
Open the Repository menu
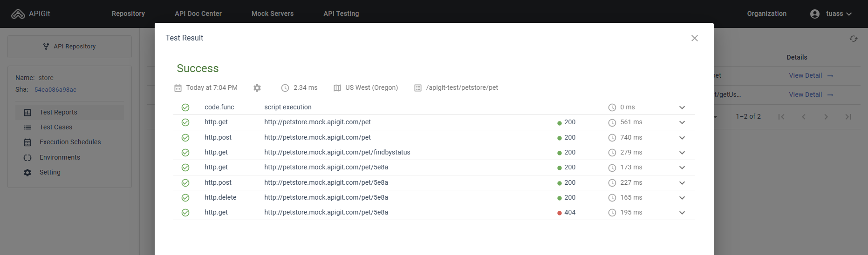coord(128,13)
